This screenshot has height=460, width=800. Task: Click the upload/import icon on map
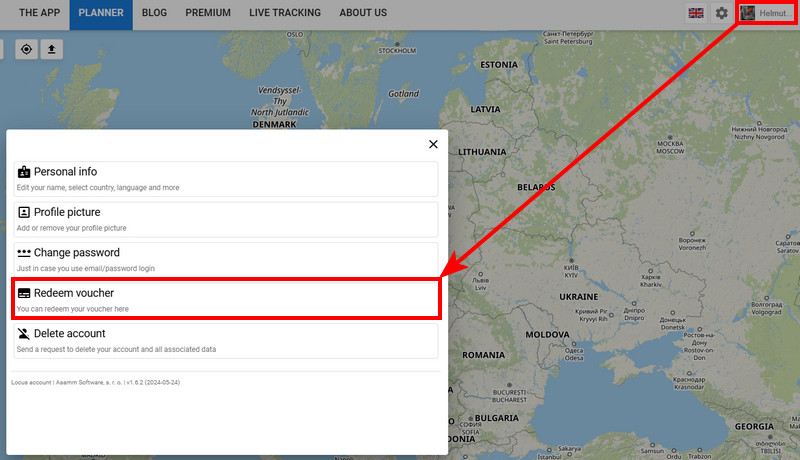[x=52, y=49]
